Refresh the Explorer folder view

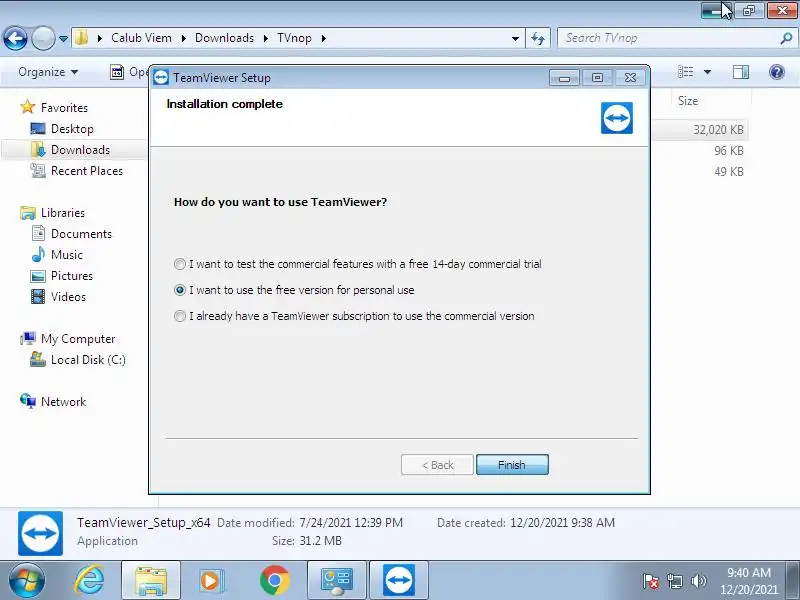coord(538,38)
